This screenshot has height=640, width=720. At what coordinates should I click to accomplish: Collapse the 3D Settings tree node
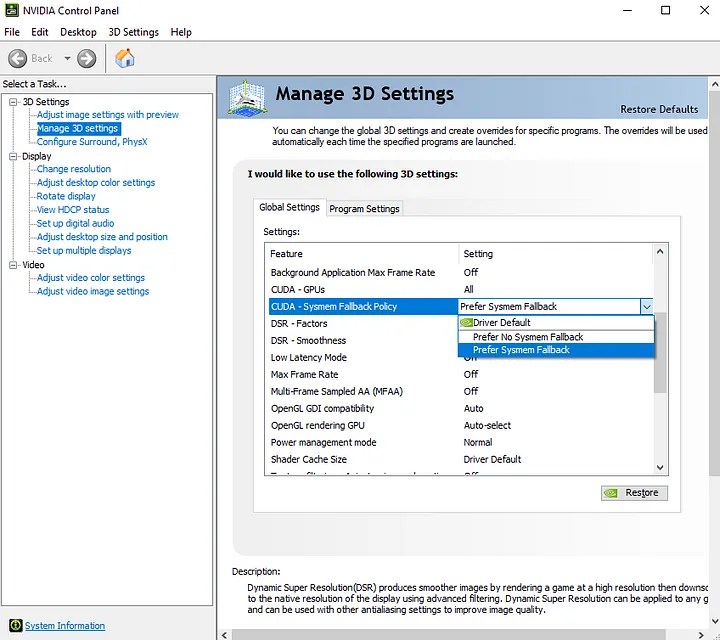coord(13,102)
